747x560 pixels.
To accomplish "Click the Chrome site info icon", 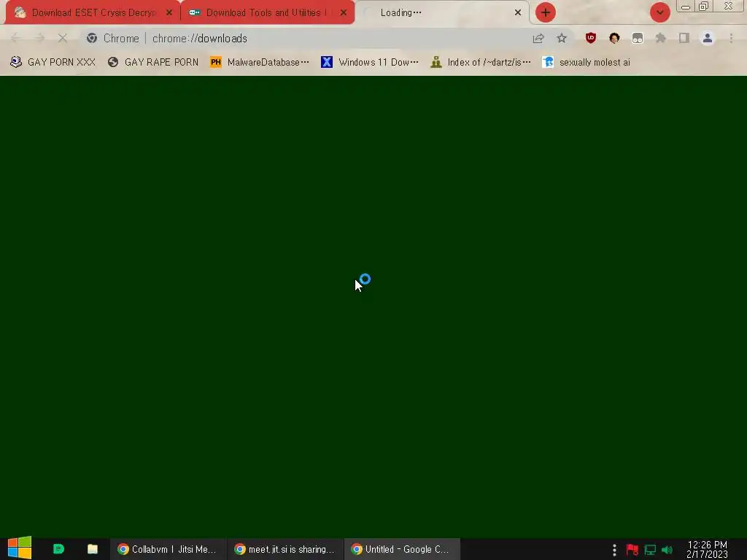I will [92, 38].
